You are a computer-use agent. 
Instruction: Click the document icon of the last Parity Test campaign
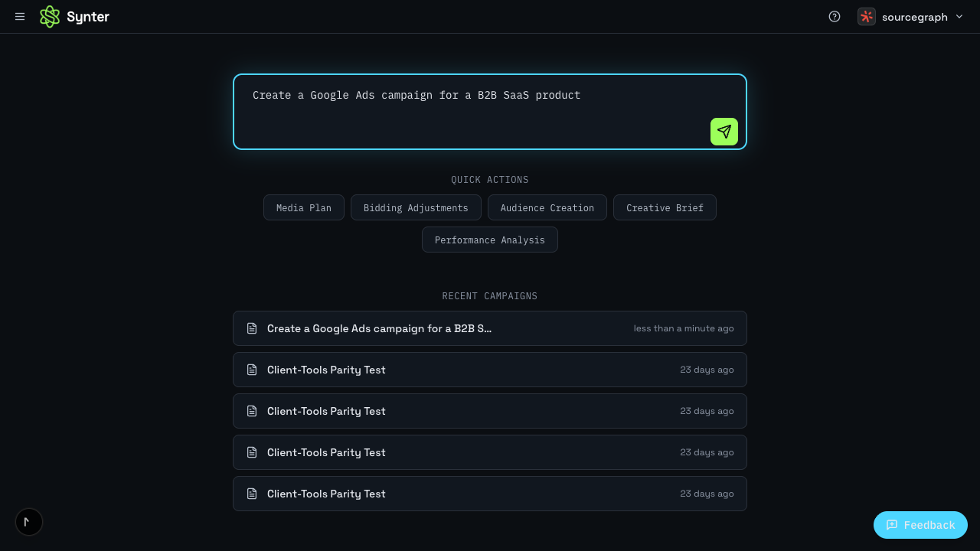pyautogui.click(x=252, y=494)
